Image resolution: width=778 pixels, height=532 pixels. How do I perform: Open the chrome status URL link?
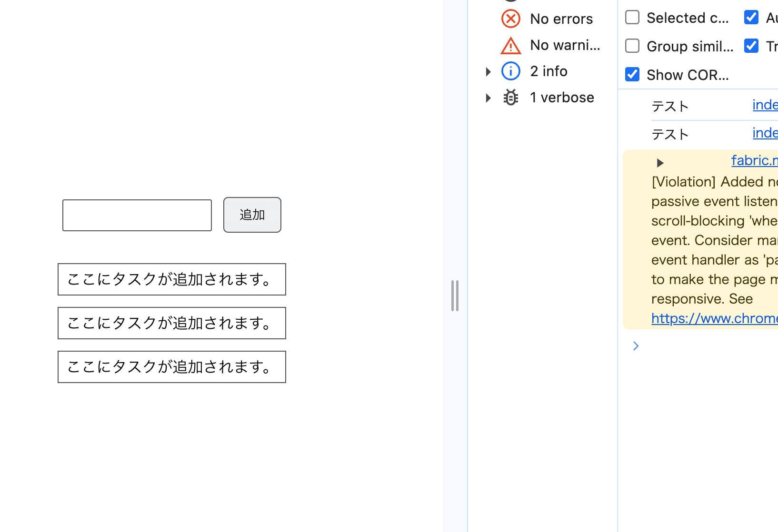click(x=714, y=318)
